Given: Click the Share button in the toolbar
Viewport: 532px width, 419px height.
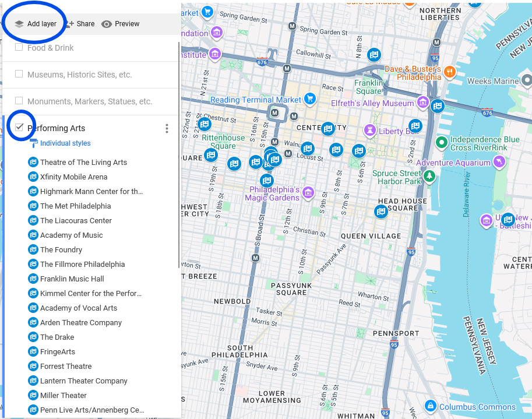Looking at the screenshot, I should tap(79, 24).
